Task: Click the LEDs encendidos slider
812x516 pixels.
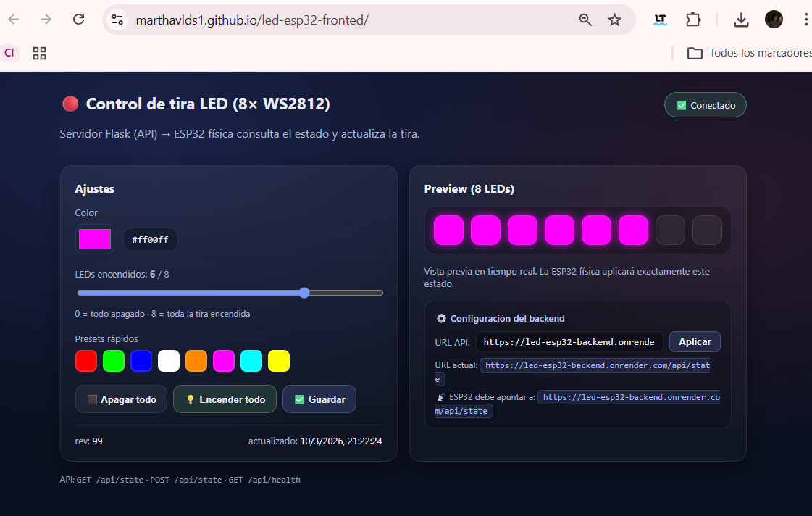Action: point(230,294)
